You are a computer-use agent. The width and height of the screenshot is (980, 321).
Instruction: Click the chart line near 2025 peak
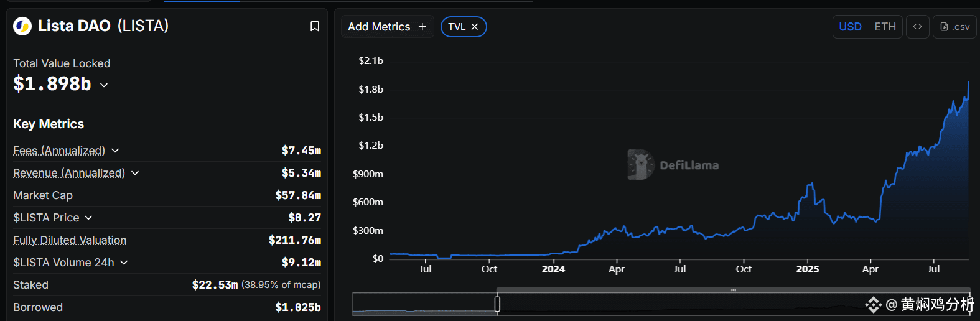point(810,184)
